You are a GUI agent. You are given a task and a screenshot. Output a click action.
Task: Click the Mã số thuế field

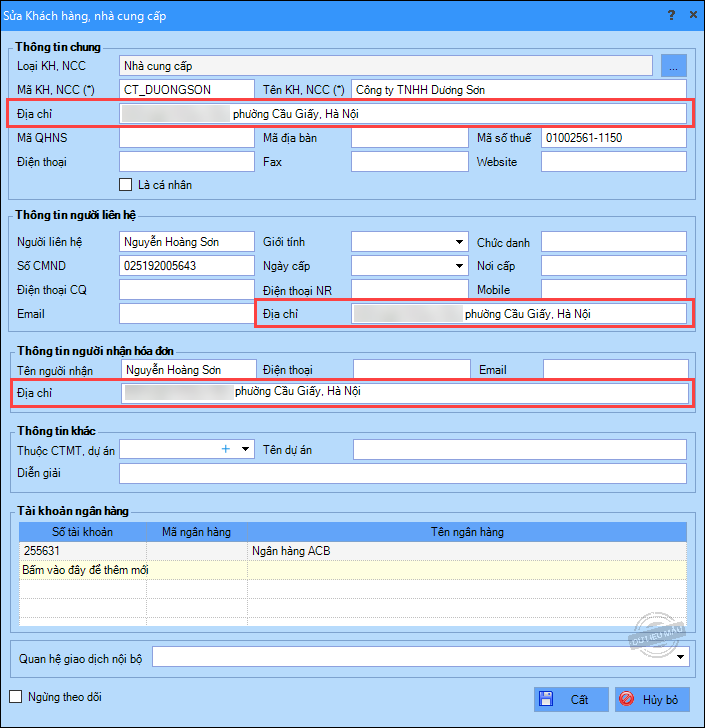614,138
